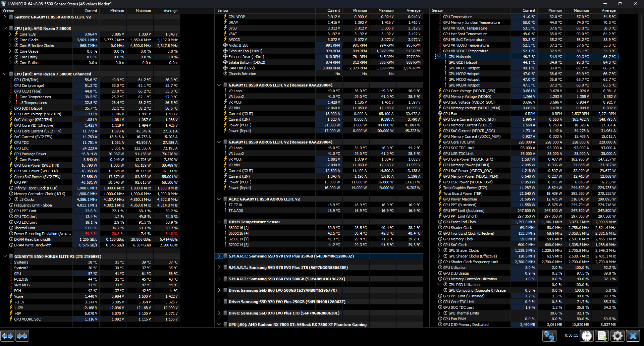Click the fan icon beside RAM Fan (60x2)
The height and width of the screenshot is (346, 644).
coord(225,68)
